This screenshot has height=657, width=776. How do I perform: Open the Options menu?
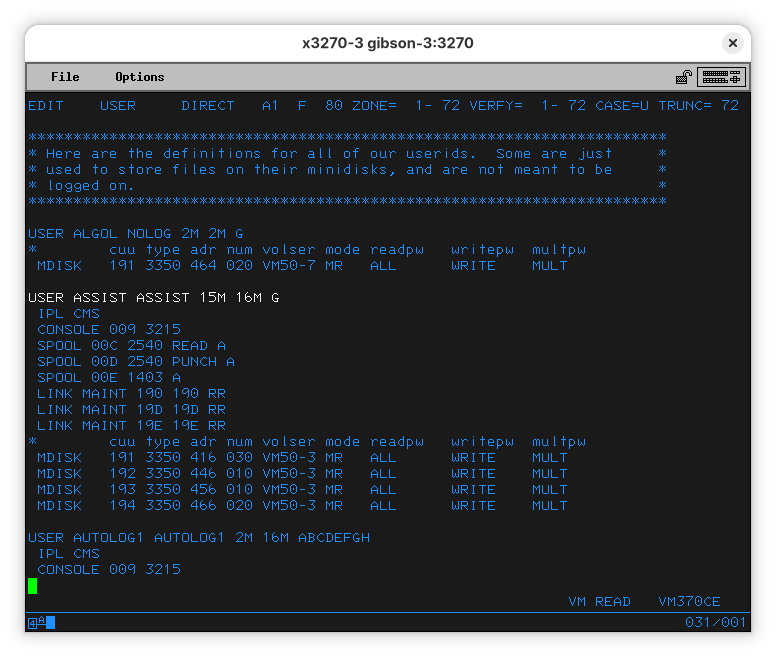pos(139,77)
